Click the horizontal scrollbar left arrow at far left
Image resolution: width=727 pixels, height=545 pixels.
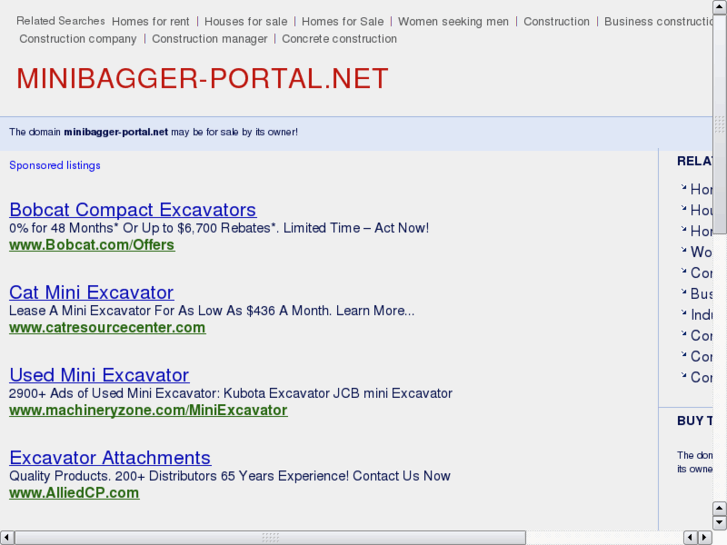[x=7, y=537]
